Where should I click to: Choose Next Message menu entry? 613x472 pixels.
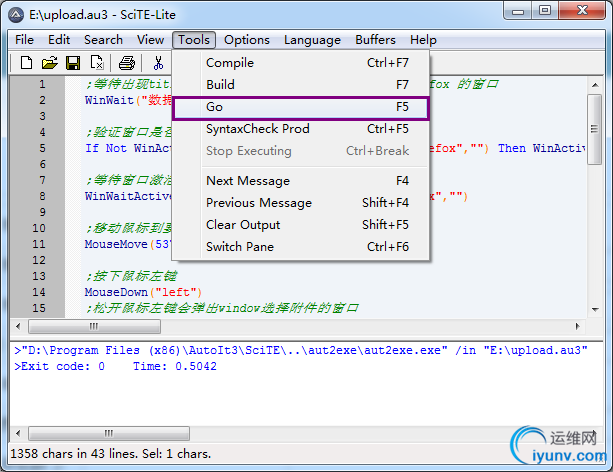301,181
